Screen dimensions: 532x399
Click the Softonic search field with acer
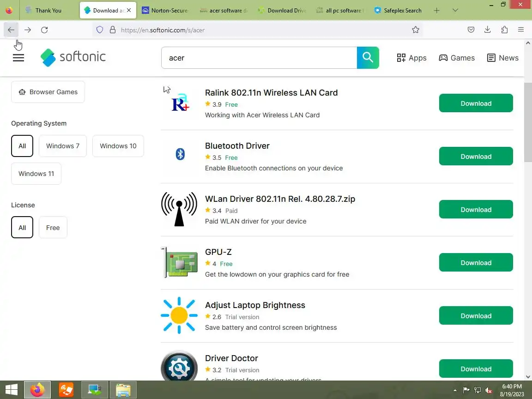point(259,58)
